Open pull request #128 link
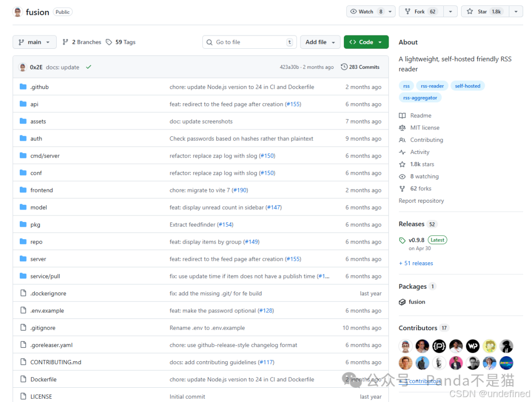532x402 pixels. click(266, 311)
